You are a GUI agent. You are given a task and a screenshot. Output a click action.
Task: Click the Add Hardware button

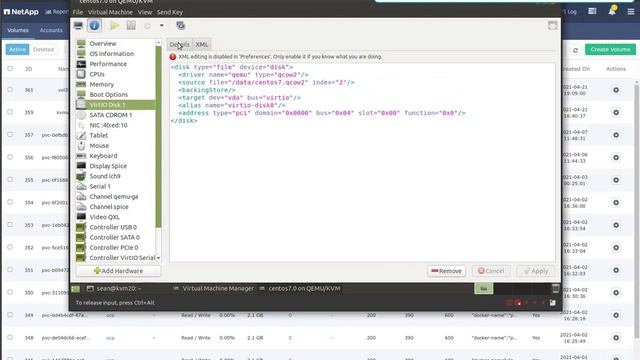(118, 271)
